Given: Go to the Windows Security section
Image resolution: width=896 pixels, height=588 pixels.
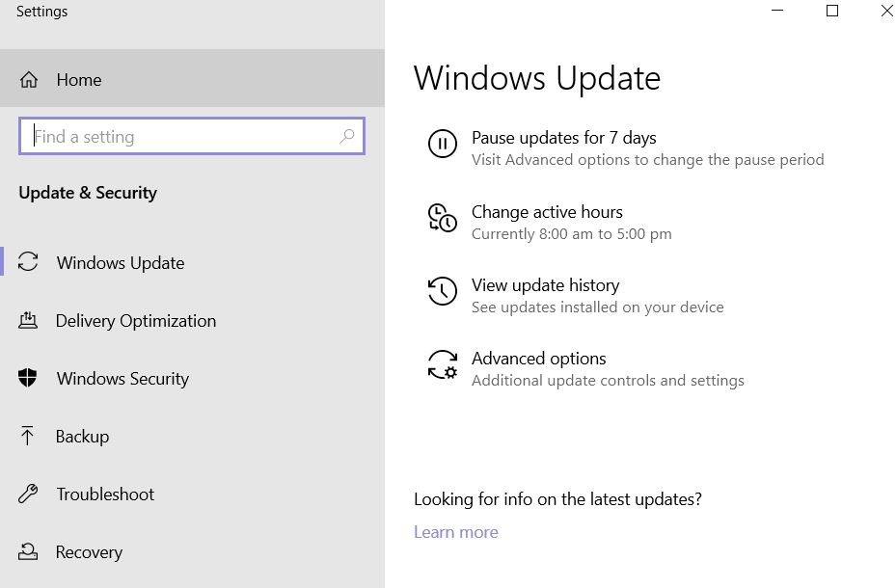Looking at the screenshot, I should pyautogui.click(x=122, y=379).
